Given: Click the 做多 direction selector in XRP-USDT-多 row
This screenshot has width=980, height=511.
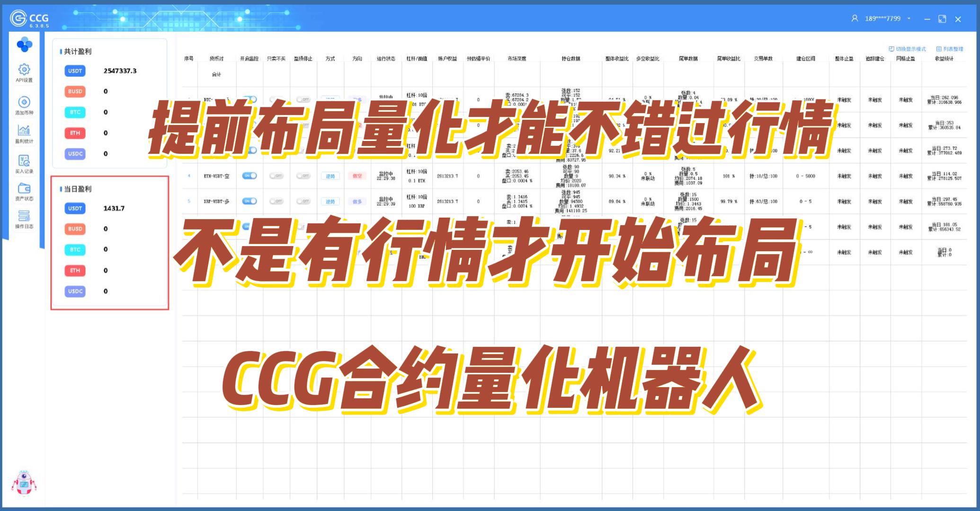Looking at the screenshot, I should 357,202.
